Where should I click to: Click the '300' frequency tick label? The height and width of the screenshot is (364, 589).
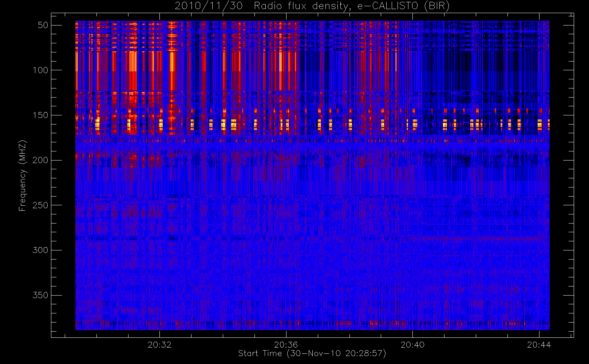tap(40, 250)
